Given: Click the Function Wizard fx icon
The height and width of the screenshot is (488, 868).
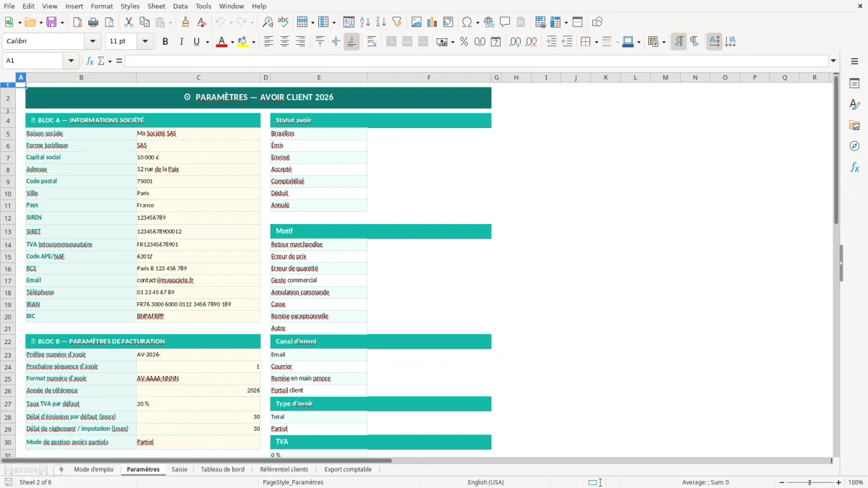Looking at the screenshot, I should [90, 61].
